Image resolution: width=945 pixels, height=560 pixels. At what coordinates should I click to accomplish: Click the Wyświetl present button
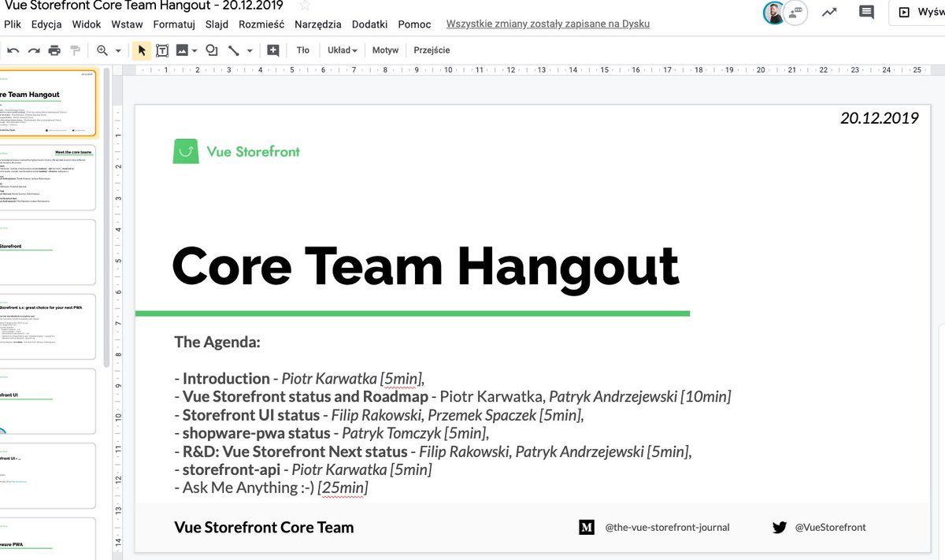(918, 13)
